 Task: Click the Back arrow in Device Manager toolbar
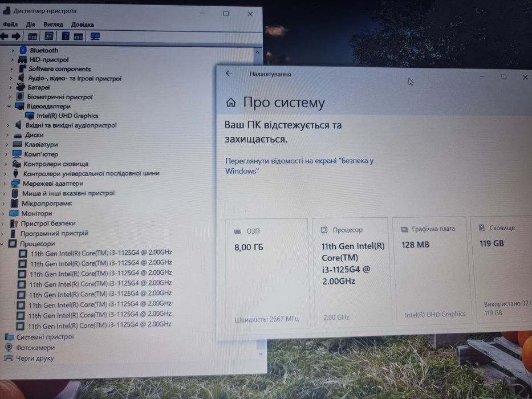pyautogui.click(x=4, y=36)
